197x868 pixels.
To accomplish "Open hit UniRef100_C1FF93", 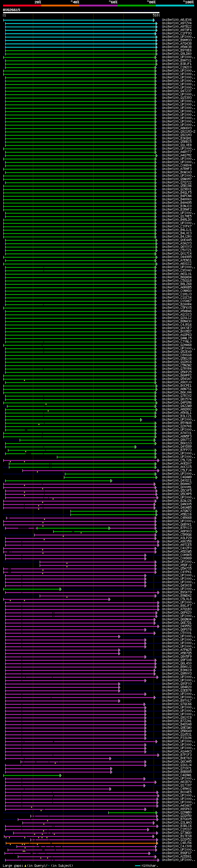I will pyautogui.click(x=177, y=33).
